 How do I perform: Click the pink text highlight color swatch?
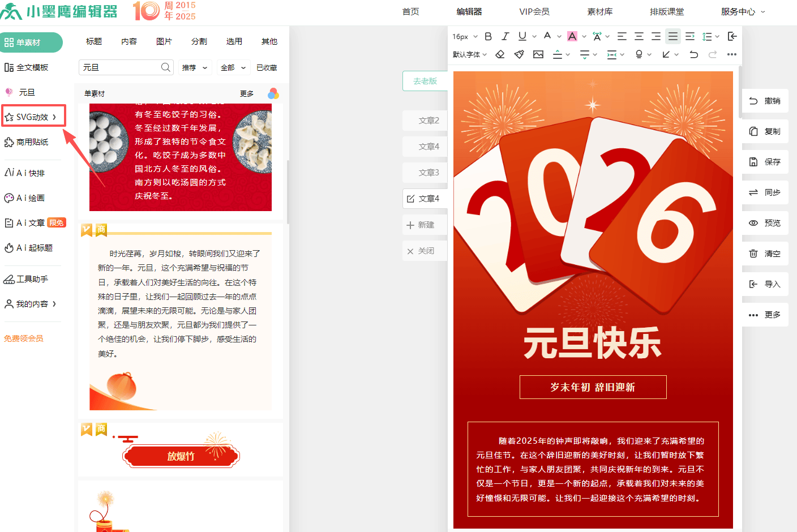coord(572,36)
